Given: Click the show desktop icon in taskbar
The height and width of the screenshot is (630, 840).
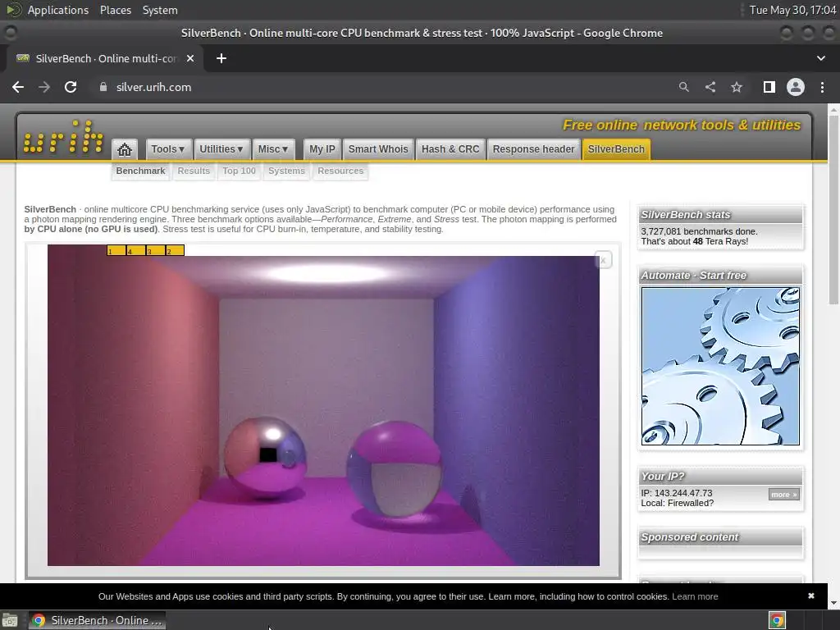Looking at the screenshot, I should point(10,620).
